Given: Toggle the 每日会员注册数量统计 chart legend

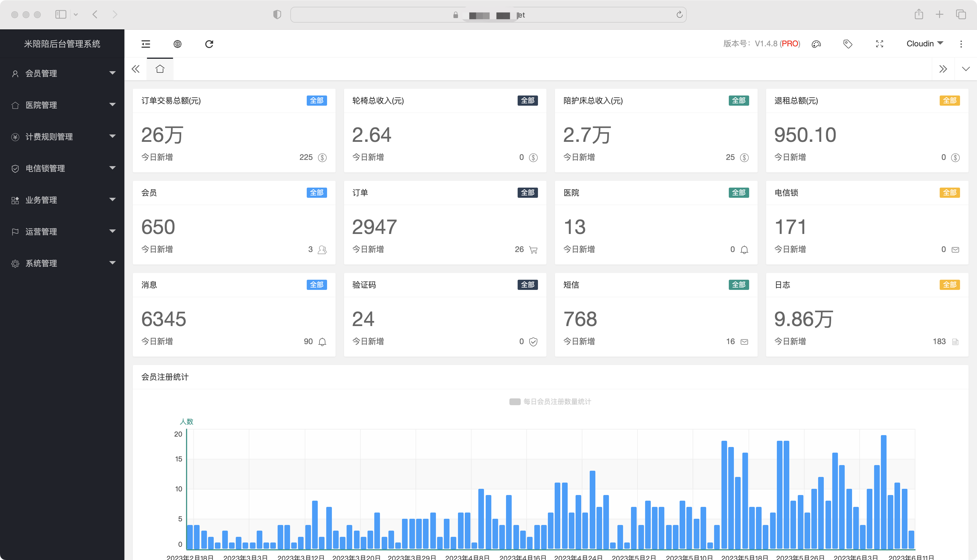Looking at the screenshot, I should 550,401.
